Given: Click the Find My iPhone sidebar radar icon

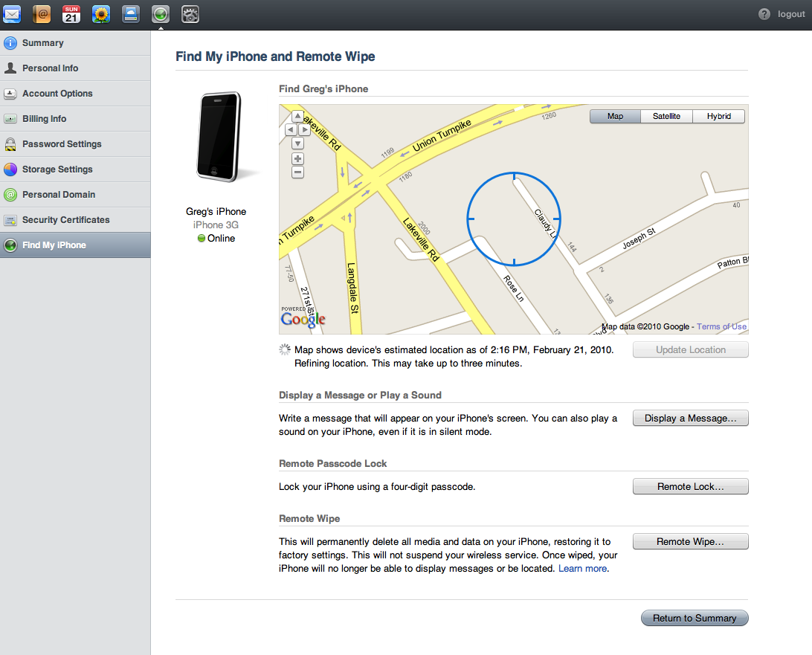Looking at the screenshot, I should tap(10, 245).
